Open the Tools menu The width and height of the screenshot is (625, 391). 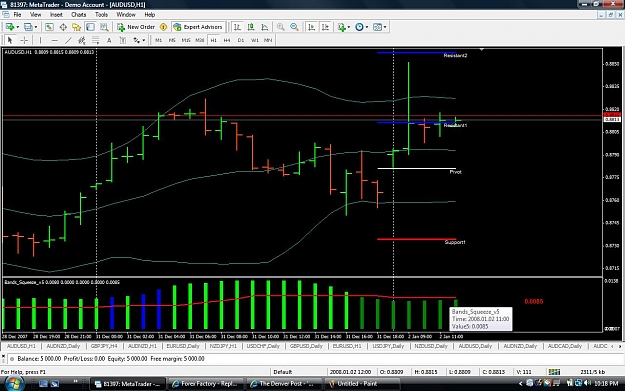[101, 15]
